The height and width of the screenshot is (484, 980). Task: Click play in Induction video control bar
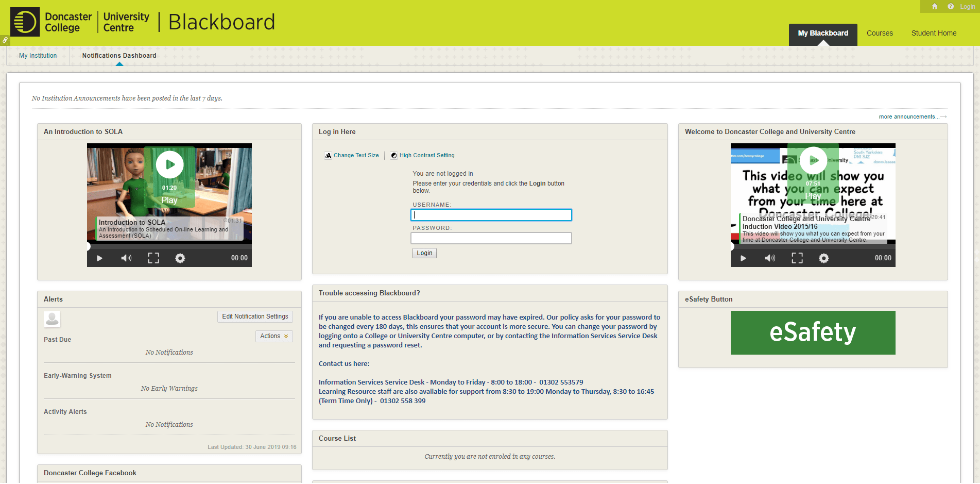(743, 258)
